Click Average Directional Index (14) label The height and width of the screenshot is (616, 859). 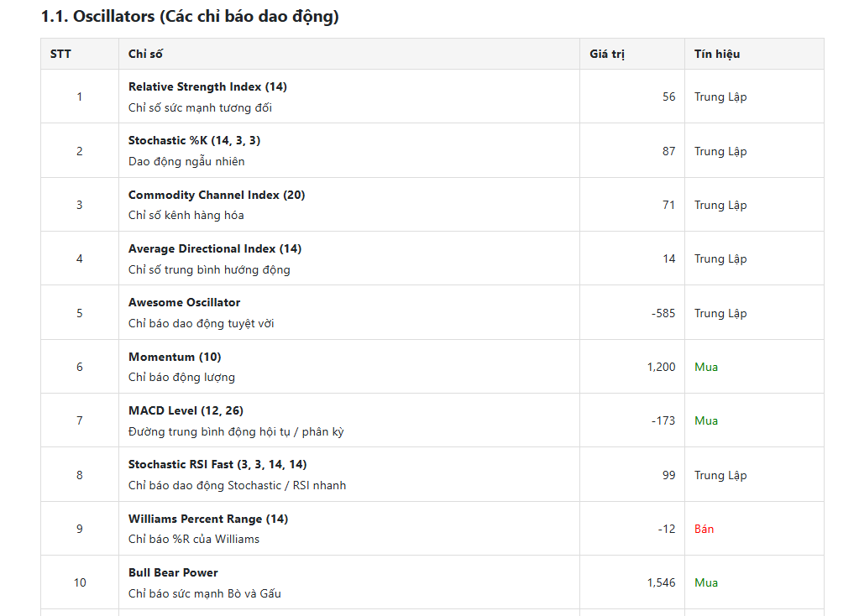pyautogui.click(x=215, y=248)
